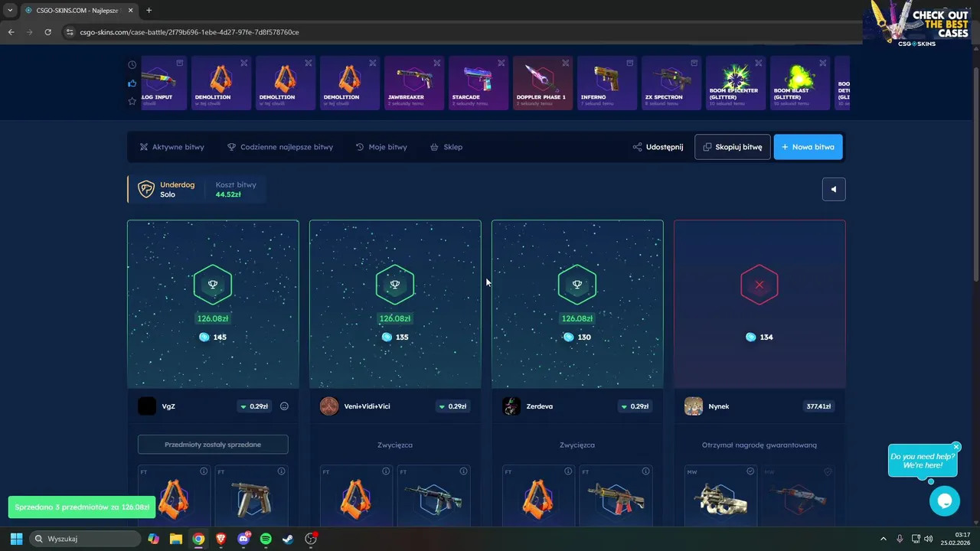Click Zerdeva's trophy hexagon icon
This screenshot has width=980, height=551.
tap(577, 285)
